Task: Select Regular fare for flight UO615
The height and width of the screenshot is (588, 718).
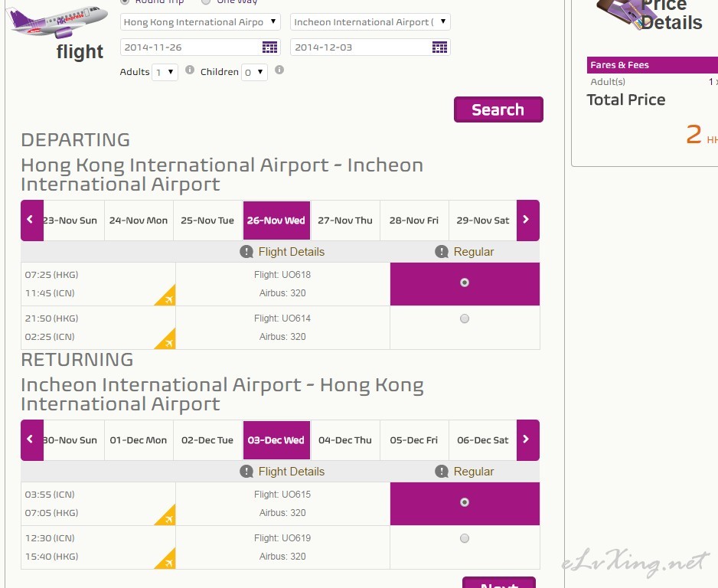Action: [465, 502]
